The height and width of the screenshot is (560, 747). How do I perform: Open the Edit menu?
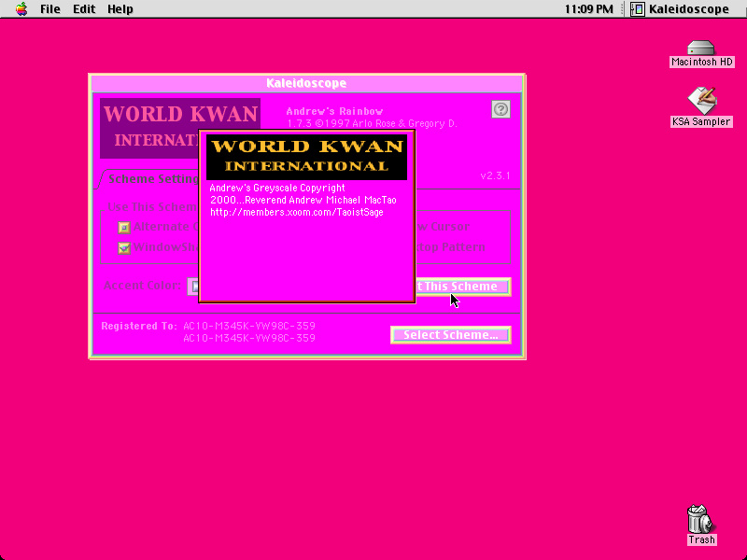(x=84, y=9)
